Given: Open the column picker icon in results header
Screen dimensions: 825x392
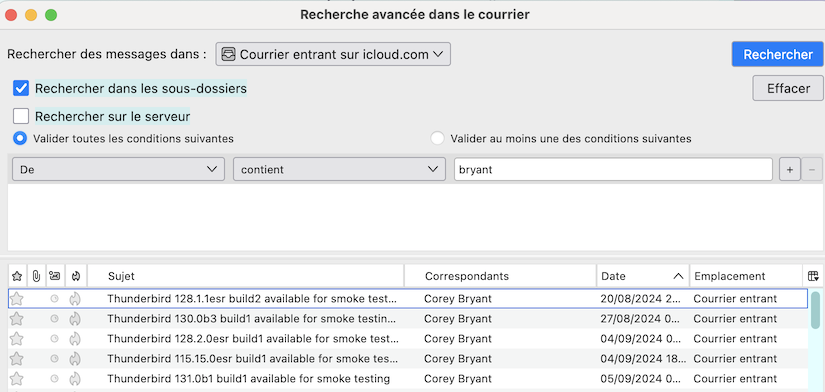Looking at the screenshot, I should (813, 276).
